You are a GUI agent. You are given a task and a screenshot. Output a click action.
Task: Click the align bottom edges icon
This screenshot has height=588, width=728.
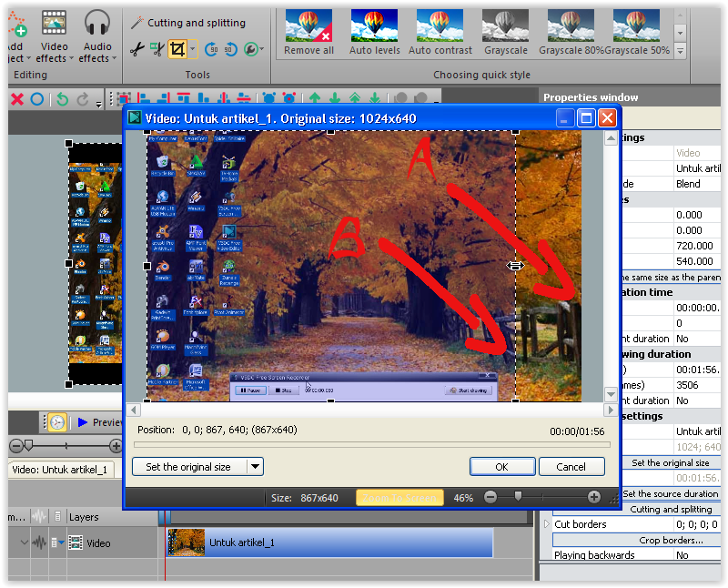pyautogui.click(x=203, y=98)
